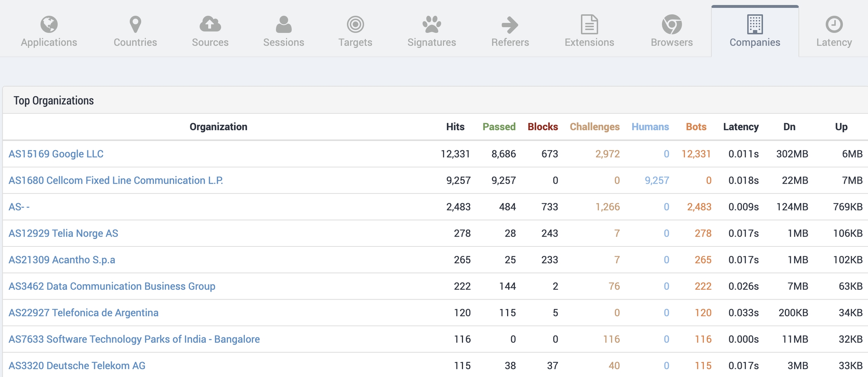Click the clock Latency icon
The image size is (868, 377).
tap(834, 24)
